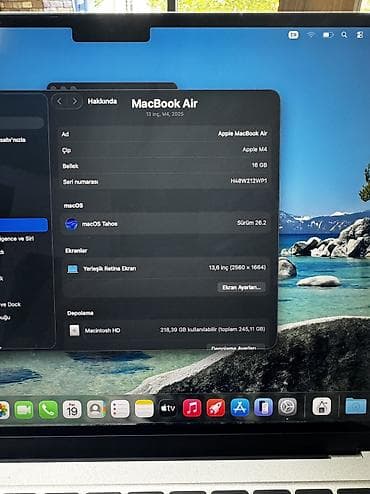Click the Bellek 16 GB value
Viewport: 370px width, 494px height.
coord(259,165)
